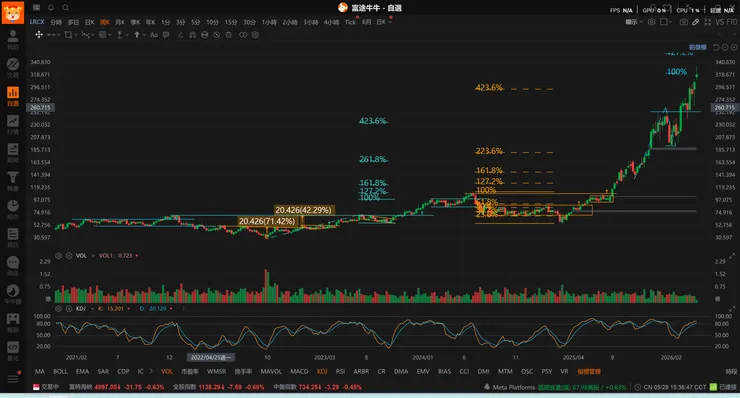Toggle the BOLL overlay indicator
Viewport: 740px width, 398px height.
coord(60,372)
